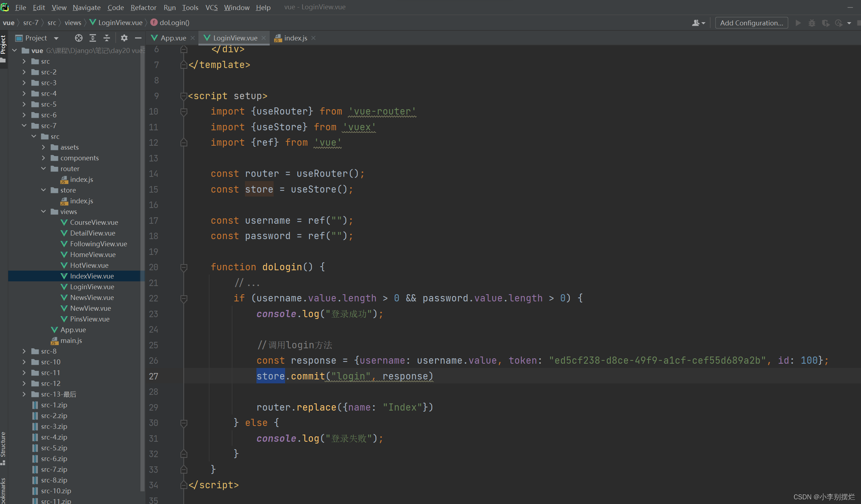Select index.js under store folder
Screen dimensions: 861x504
pyautogui.click(x=81, y=201)
